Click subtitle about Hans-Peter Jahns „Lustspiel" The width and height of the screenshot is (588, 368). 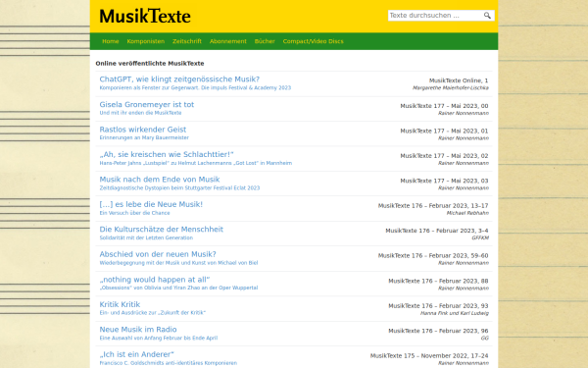click(x=195, y=163)
